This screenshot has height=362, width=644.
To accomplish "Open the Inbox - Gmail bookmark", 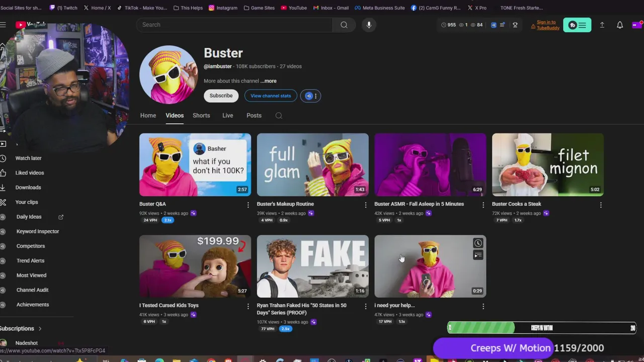I will click(331, 8).
